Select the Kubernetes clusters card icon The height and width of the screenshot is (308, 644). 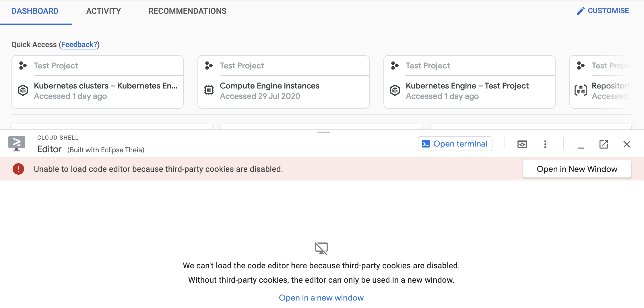(x=23, y=90)
